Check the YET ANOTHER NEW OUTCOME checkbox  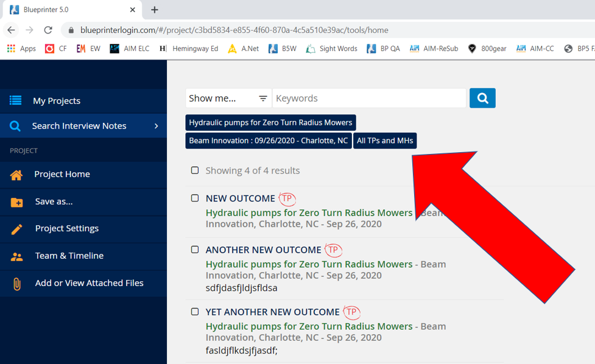pos(195,312)
